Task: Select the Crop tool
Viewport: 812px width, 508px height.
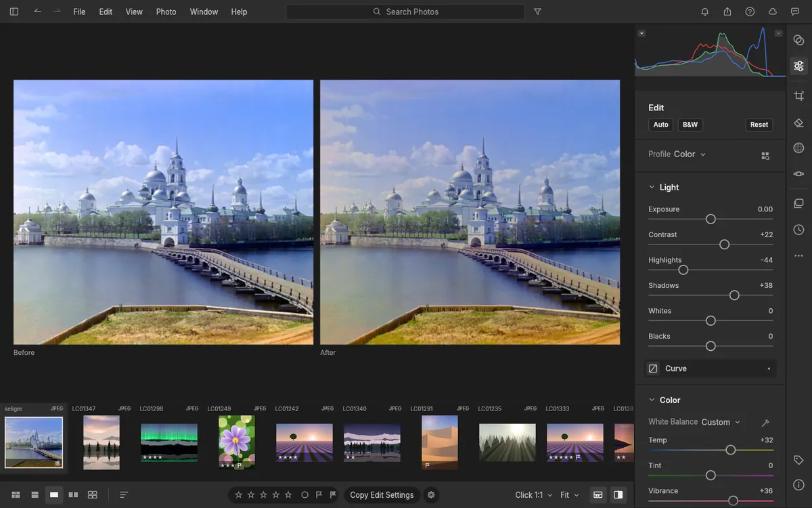Action: 798,96
